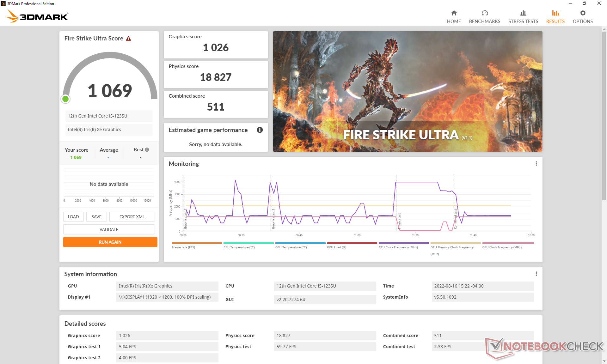
Task: Open Monitoring panel three-dot menu
Action: pos(536,164)
